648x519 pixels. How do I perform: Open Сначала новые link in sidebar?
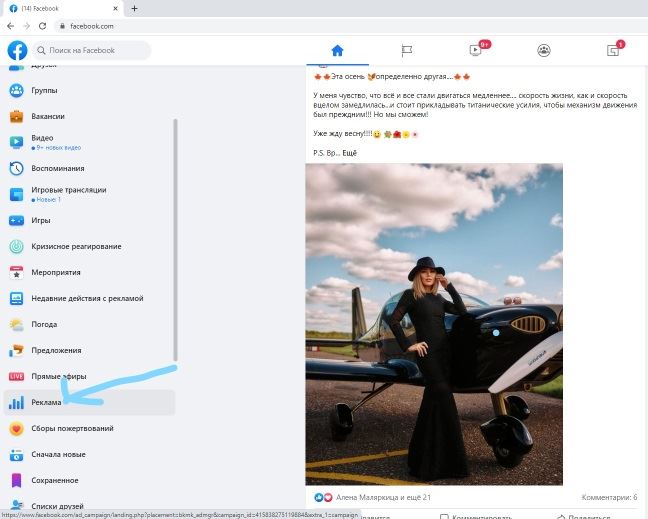(58, 455)
